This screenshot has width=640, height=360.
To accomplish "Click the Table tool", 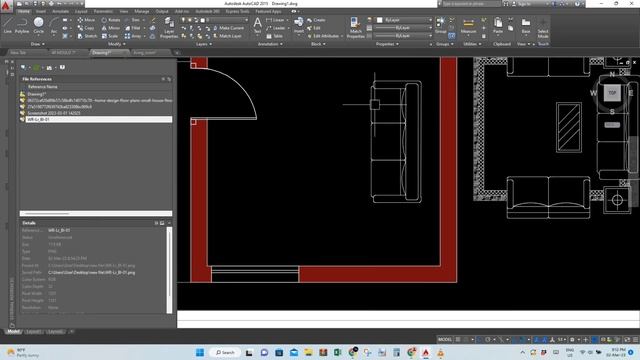I will [274, 36].
